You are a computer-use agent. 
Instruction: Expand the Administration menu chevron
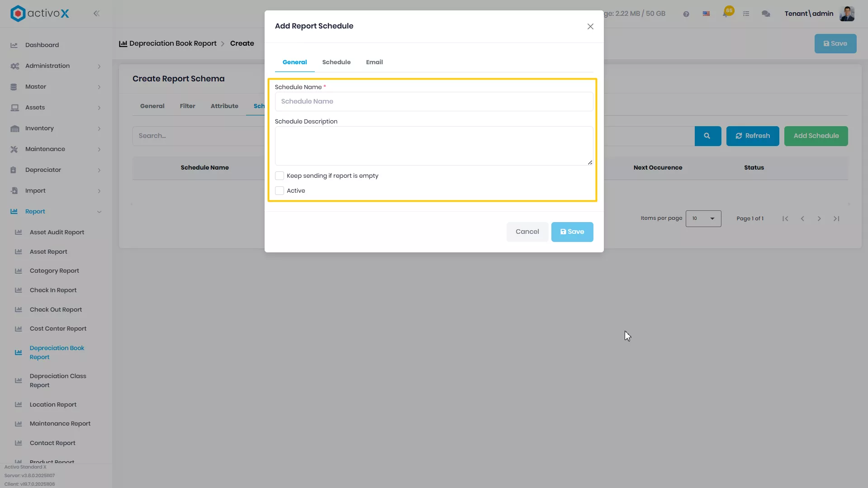[99, 66]
